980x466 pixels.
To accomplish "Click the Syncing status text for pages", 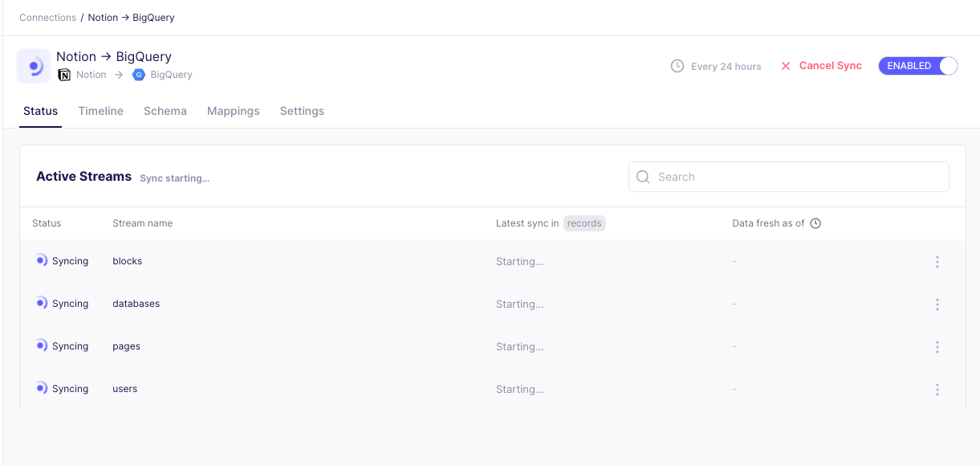I will tap(70, 346).
